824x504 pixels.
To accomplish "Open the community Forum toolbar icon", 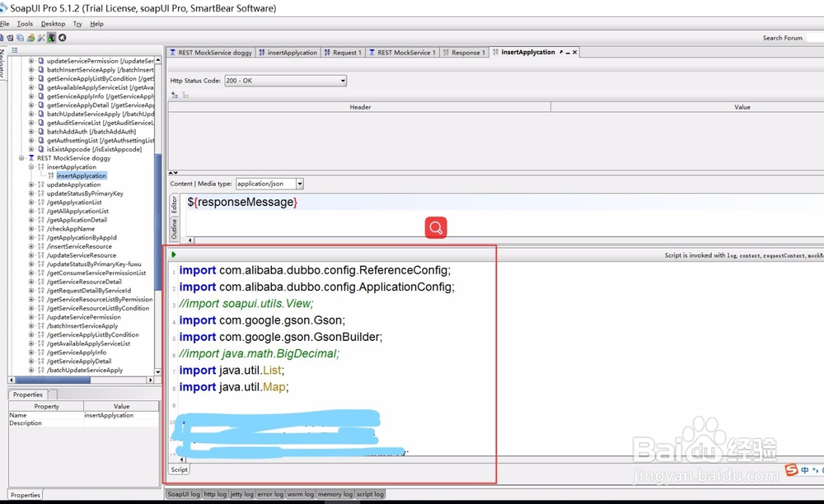I will (31, 38).
